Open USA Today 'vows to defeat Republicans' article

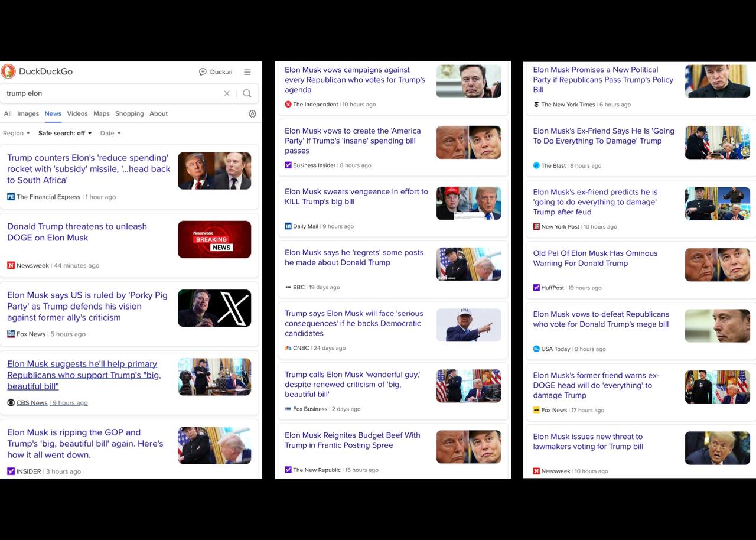601,319
